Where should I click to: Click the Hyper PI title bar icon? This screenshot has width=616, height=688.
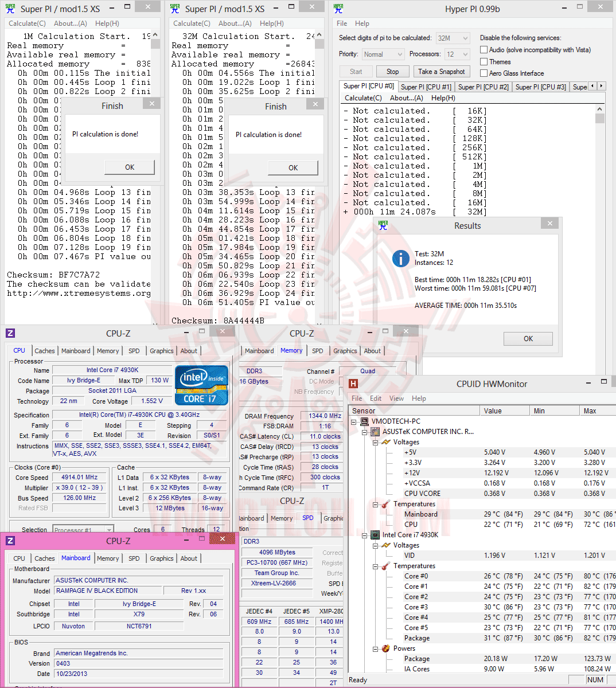coord(338,8)
